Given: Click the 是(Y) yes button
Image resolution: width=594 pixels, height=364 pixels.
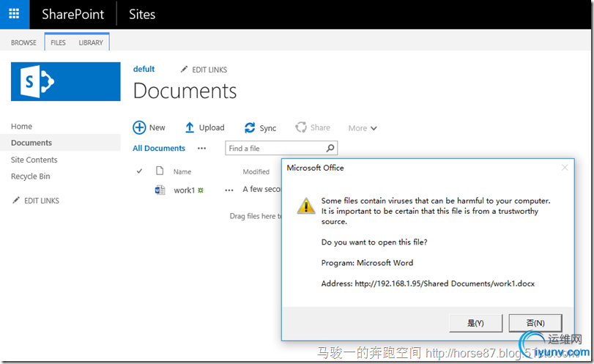Looking at the screenshot, I should [x=476, y=323].
